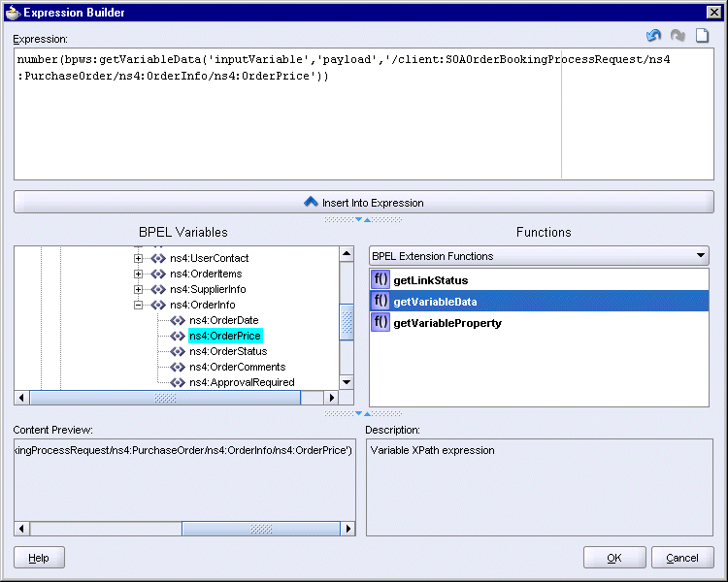Select the ns4:OrderDate tree item
The width and height of the screenshot is (728, 582).
224,320
